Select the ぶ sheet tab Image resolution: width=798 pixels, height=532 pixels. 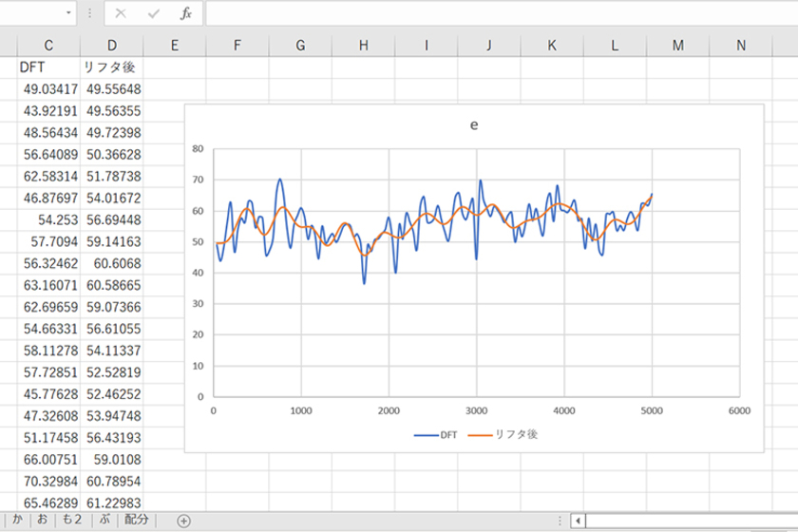tap(104, 520)
